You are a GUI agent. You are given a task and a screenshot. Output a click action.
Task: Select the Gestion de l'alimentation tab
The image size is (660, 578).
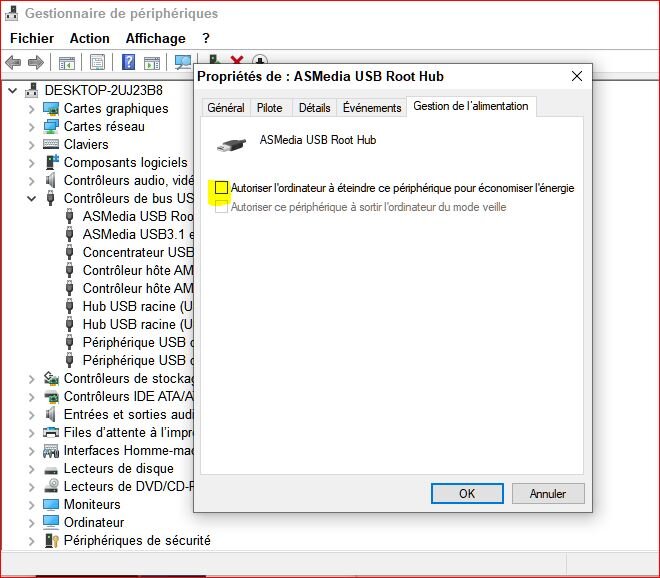point(471,106)
